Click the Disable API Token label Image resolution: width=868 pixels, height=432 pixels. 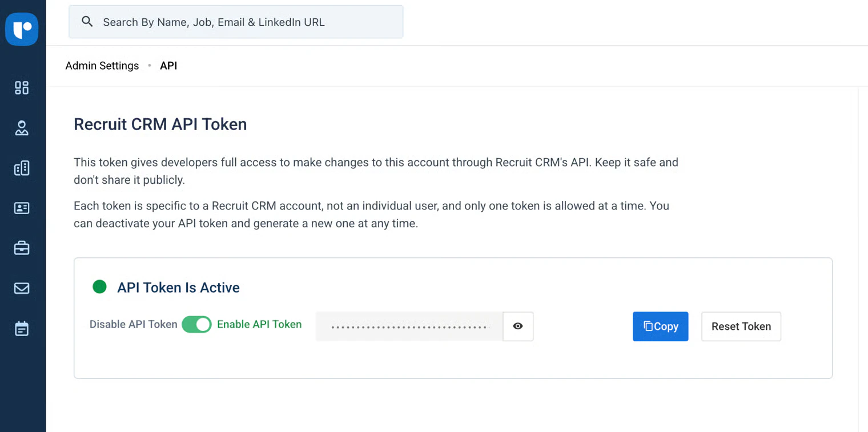tap(134, 324)
